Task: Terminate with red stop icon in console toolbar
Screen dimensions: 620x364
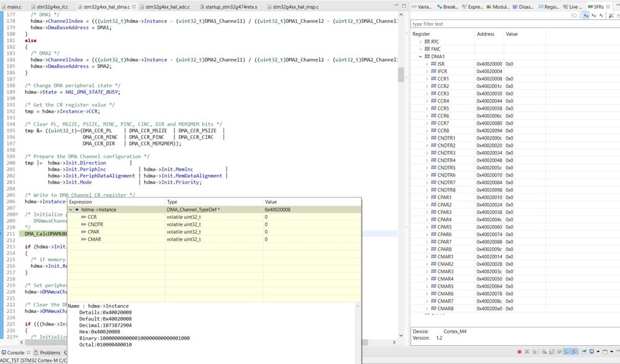Action: 519,352
